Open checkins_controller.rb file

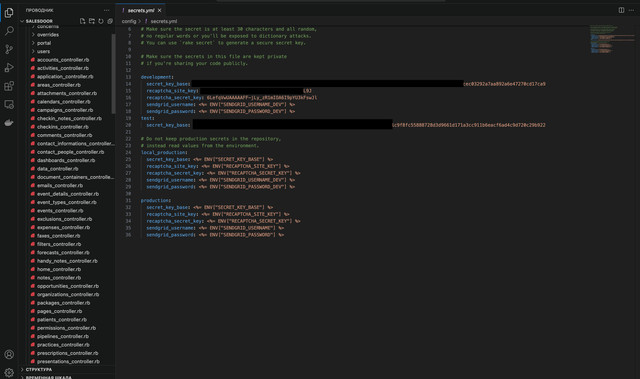62,127
